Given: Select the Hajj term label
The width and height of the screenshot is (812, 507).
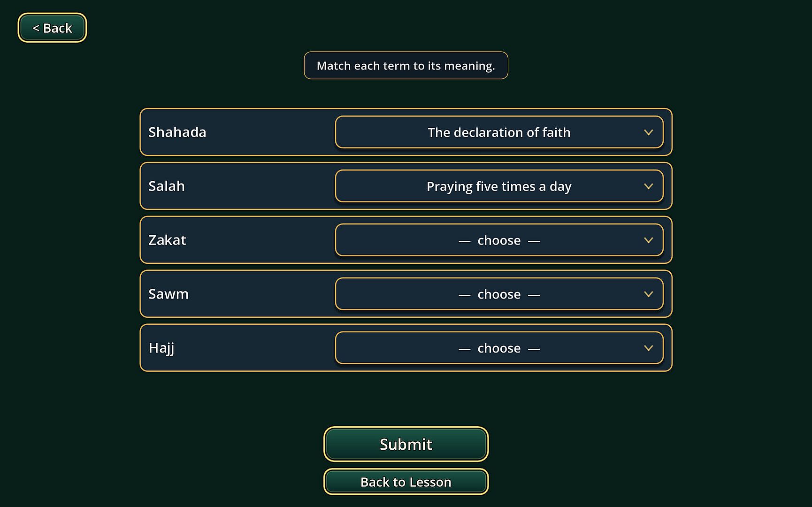Looking at the screenshot, I should [161, 348].
